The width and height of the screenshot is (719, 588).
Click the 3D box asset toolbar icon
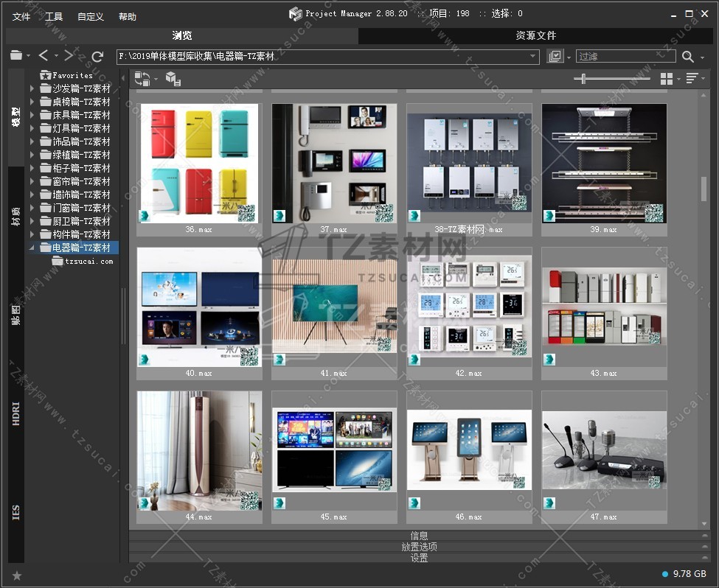173,79
